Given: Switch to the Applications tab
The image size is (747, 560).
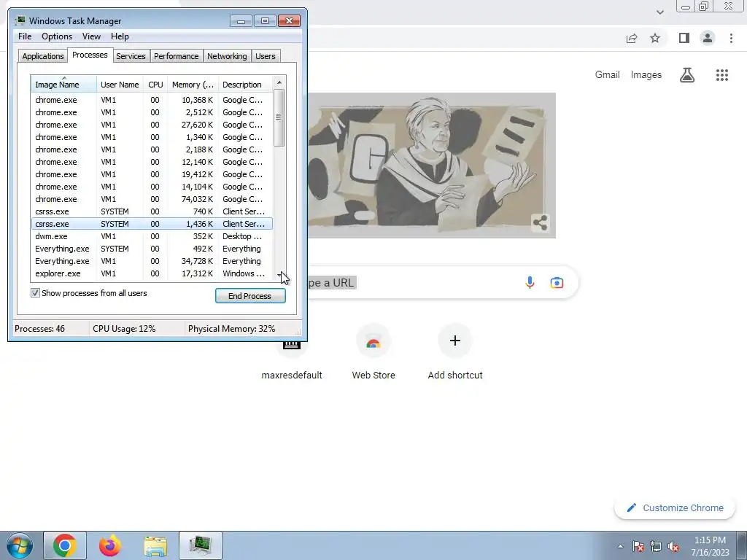Looking at the screenshot, I should click(43, 56).
